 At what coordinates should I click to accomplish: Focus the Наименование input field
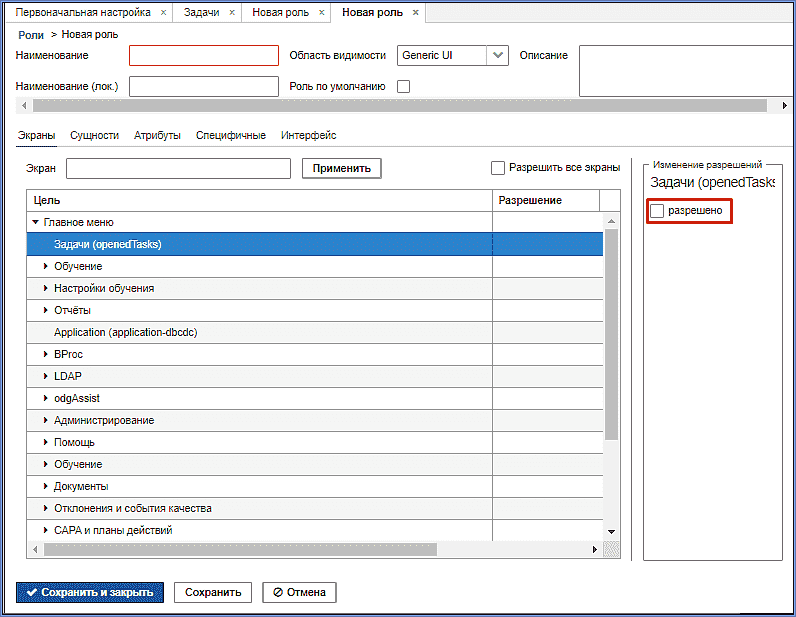(204, 55)
